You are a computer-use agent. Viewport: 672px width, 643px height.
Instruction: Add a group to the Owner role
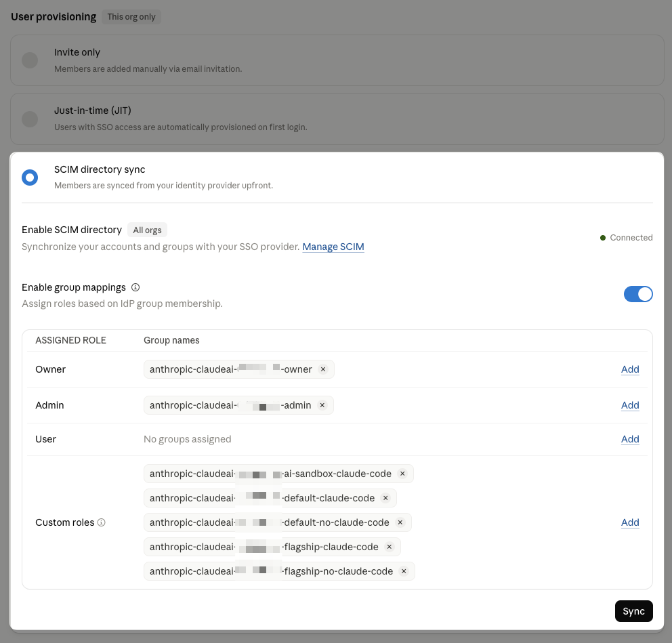pos(630,369)
